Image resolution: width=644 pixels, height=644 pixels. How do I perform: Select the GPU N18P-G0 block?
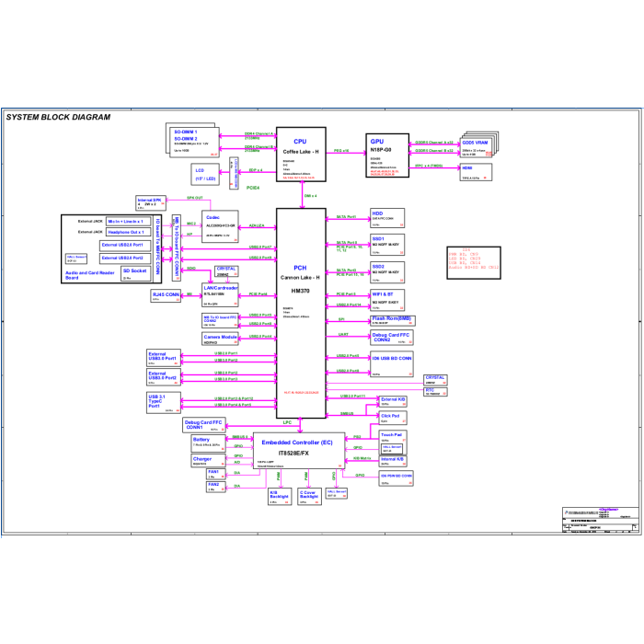pyautogui.click(x=387, y=155)
